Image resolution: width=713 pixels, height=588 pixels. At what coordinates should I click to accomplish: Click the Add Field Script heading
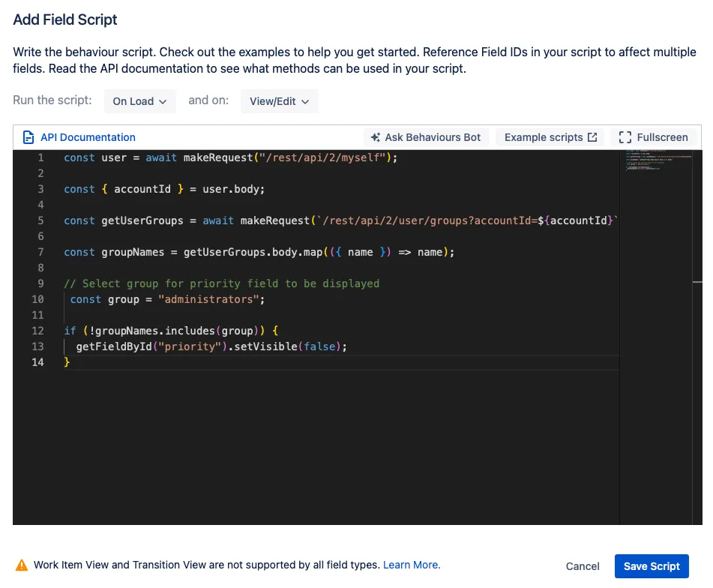coord(65,19)
